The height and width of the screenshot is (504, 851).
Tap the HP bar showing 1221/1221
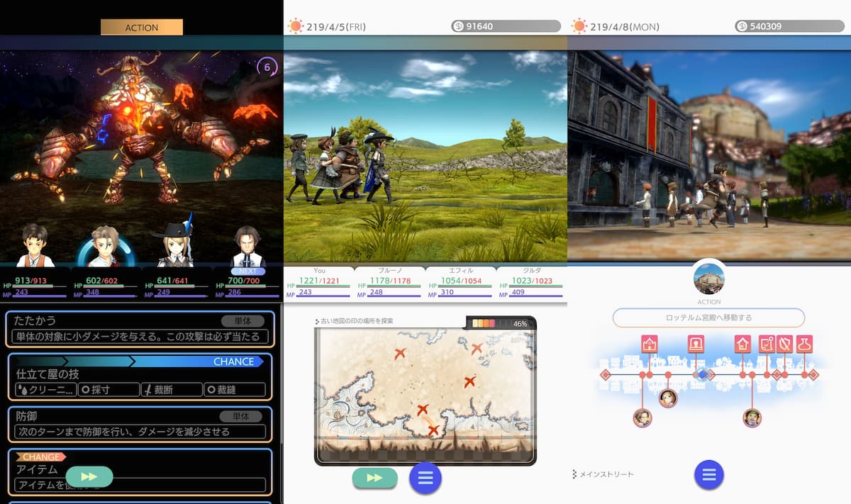319,285
